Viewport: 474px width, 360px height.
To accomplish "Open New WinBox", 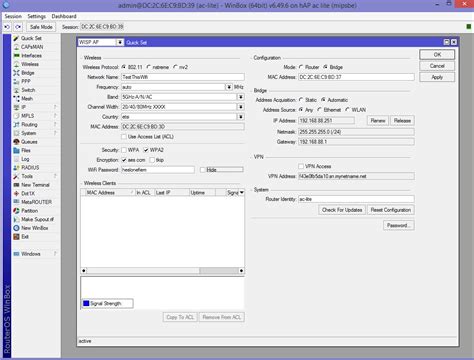I will (34, 228).
